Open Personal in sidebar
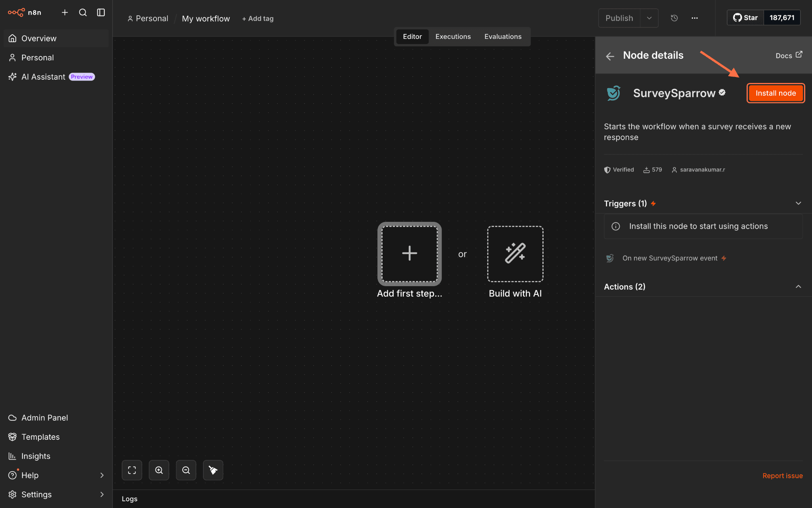The image size is (812, 508). 56,58
